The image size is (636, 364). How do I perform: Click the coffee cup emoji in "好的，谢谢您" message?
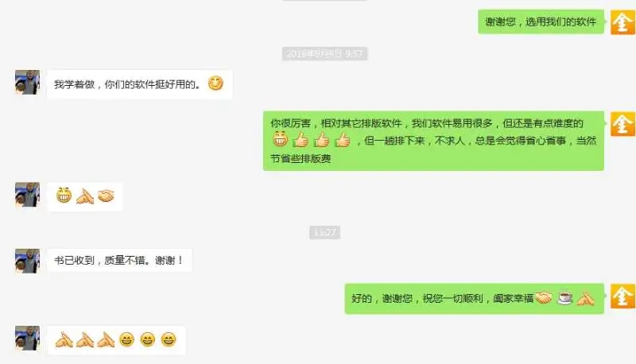click(x=565, y=298)
